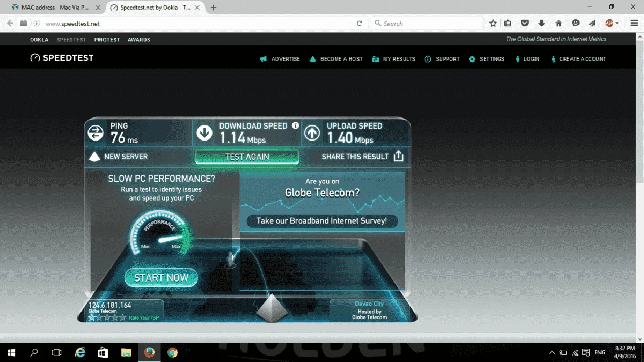Open Task View
The image size is (644, 362).
[x=56, y=352]
